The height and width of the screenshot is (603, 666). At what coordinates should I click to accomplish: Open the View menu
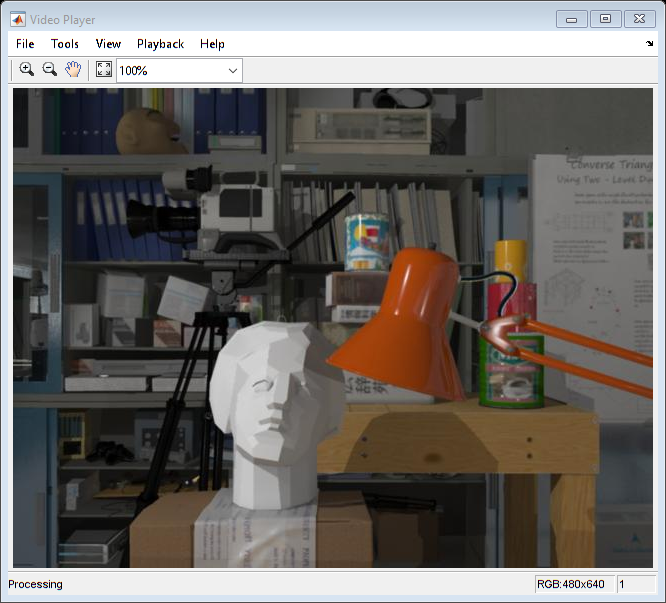108,44
